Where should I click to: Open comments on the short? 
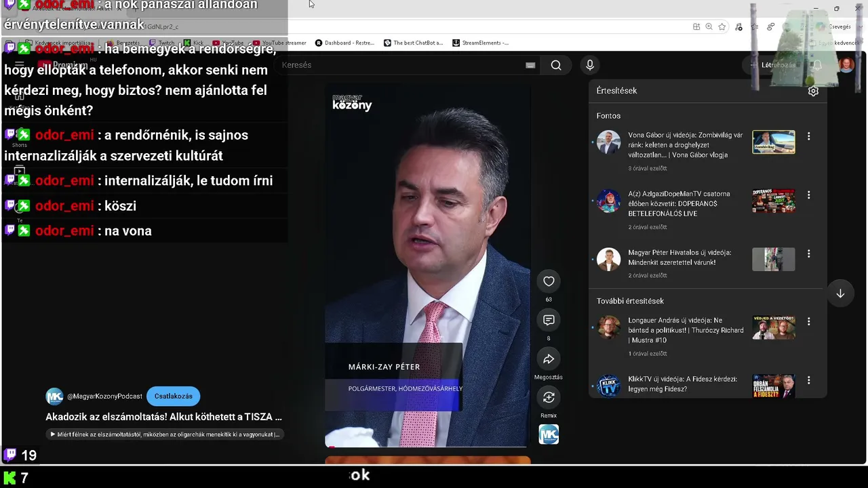coord(549,320)
